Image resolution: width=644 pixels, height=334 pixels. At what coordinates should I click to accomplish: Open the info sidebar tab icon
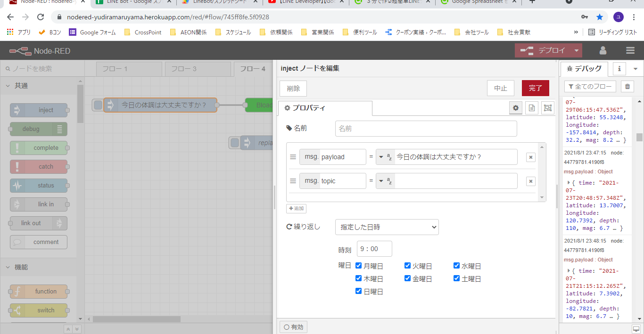619,69
